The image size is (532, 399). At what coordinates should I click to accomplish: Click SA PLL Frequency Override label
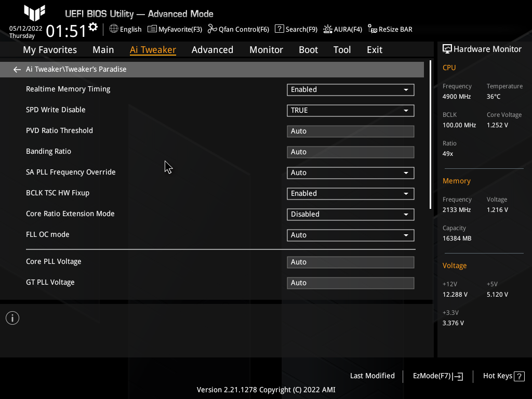pos(71,172)
